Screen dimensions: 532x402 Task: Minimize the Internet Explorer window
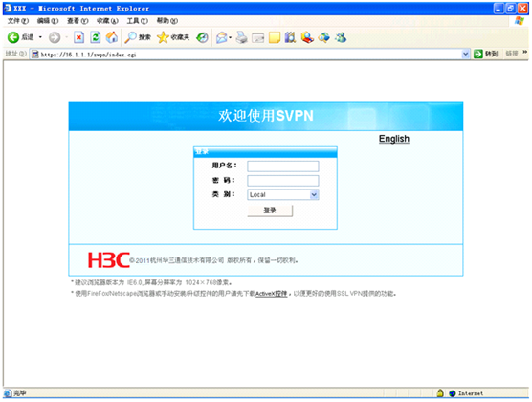[499, 9]
